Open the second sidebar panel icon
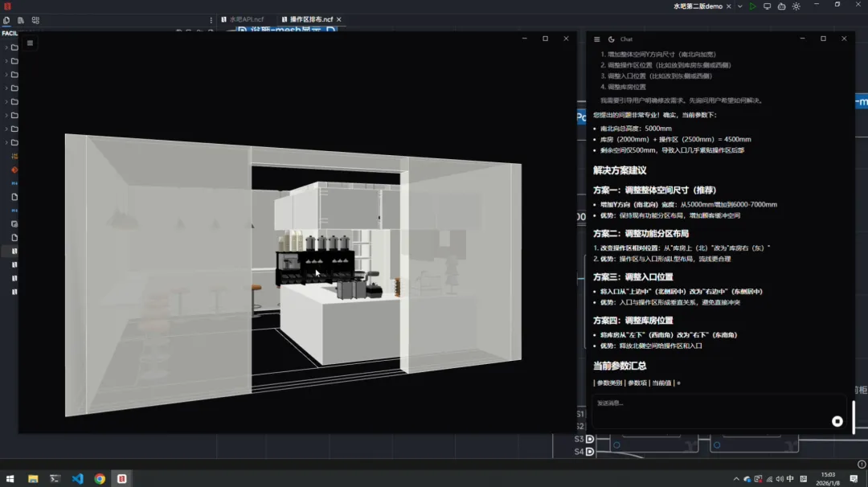Viewport: 868px width, 487px height. 21,20
